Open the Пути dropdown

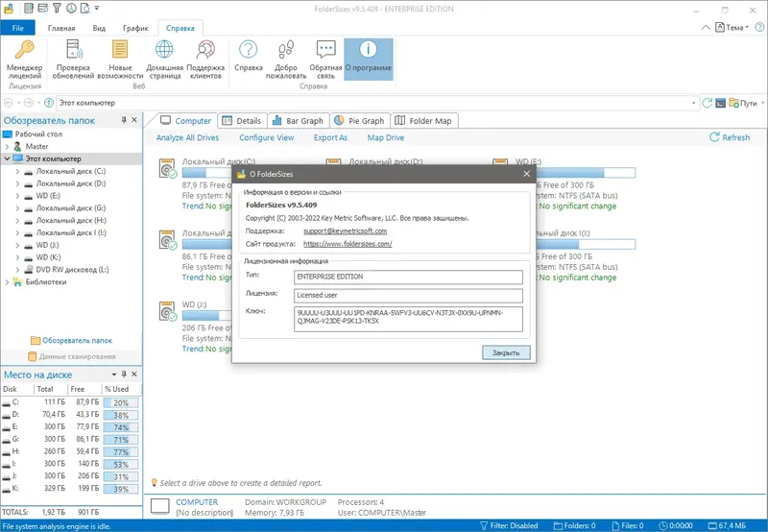747,103
